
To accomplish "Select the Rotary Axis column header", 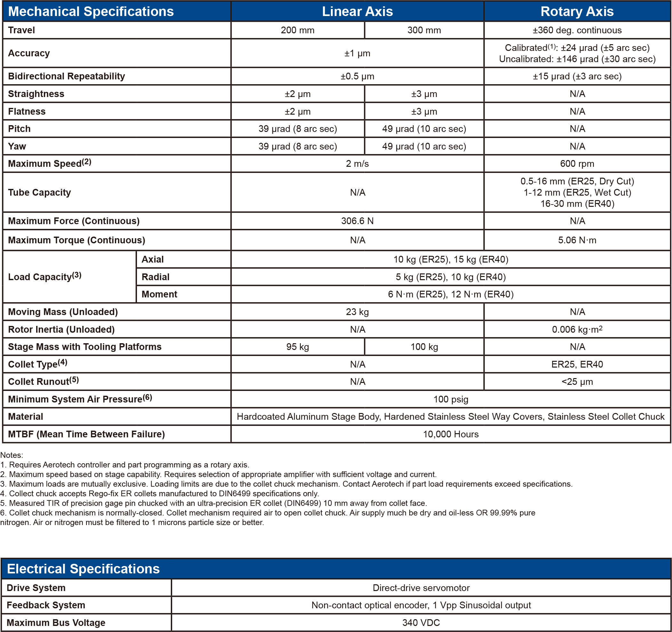I will point(577,12).
